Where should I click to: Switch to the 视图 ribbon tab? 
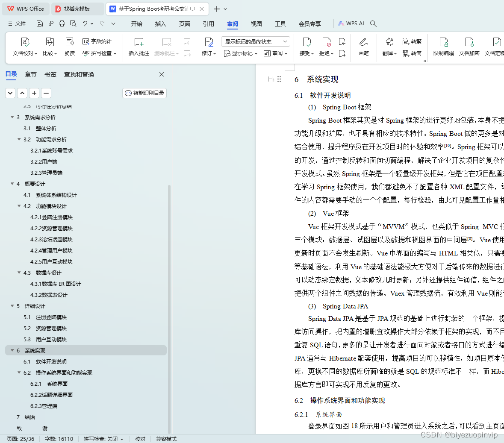256,24
